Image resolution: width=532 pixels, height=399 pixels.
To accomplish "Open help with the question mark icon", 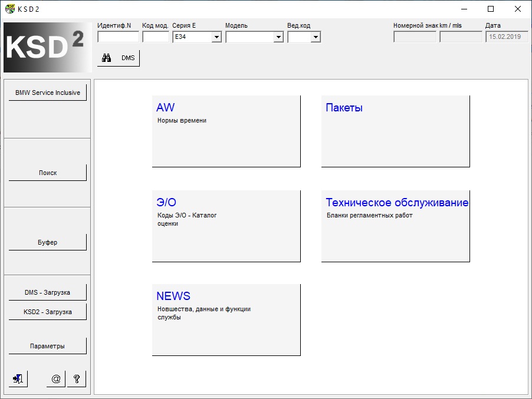I will point(77,379).
